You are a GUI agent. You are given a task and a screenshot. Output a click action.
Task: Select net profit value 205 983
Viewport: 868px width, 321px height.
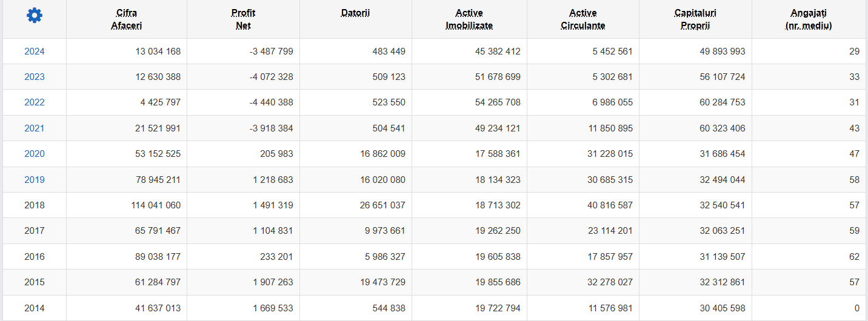[x=277, y=154]
